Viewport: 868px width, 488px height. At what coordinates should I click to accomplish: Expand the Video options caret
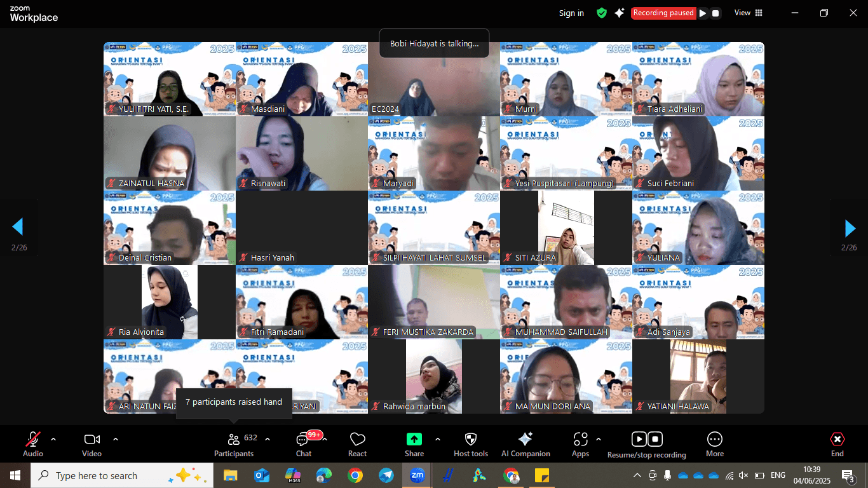[x=116, y=439]
